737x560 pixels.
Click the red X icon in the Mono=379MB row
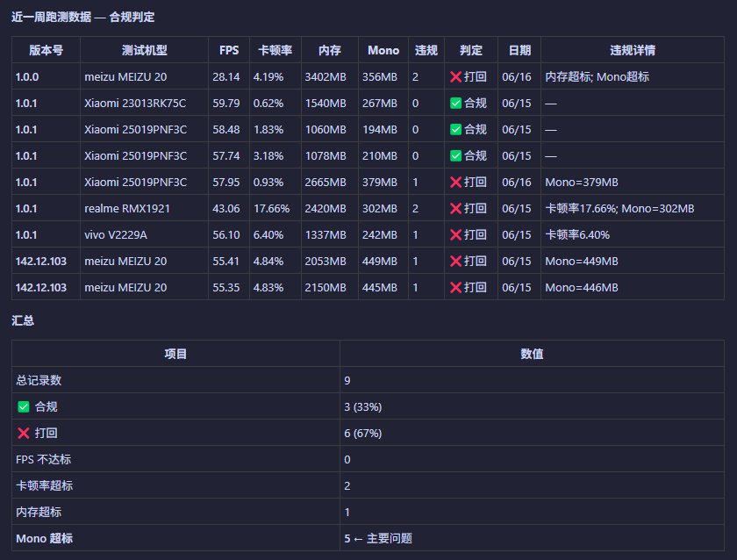[x=455, y=182]
